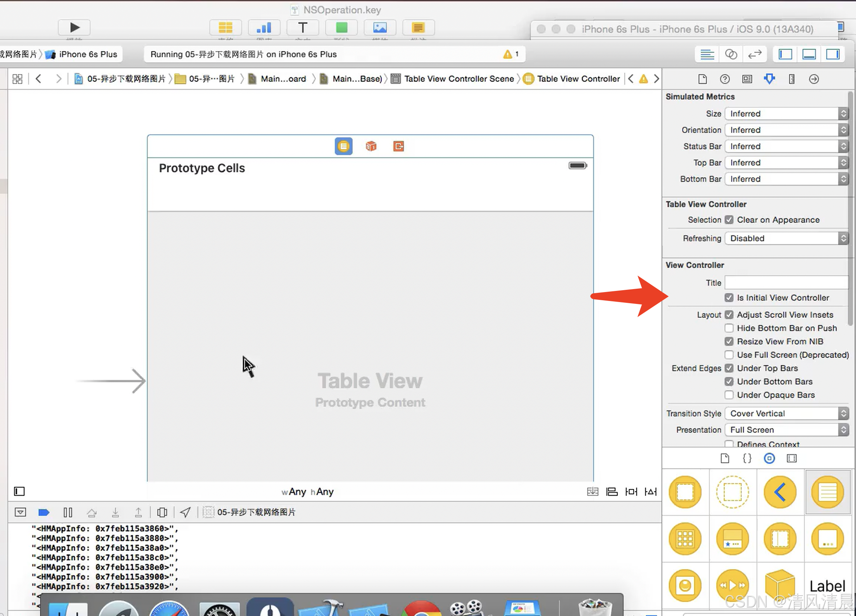Enable Hide Bottom Bar on Push
The width and height of the screenshot is (856, 616).
[729, 328]
